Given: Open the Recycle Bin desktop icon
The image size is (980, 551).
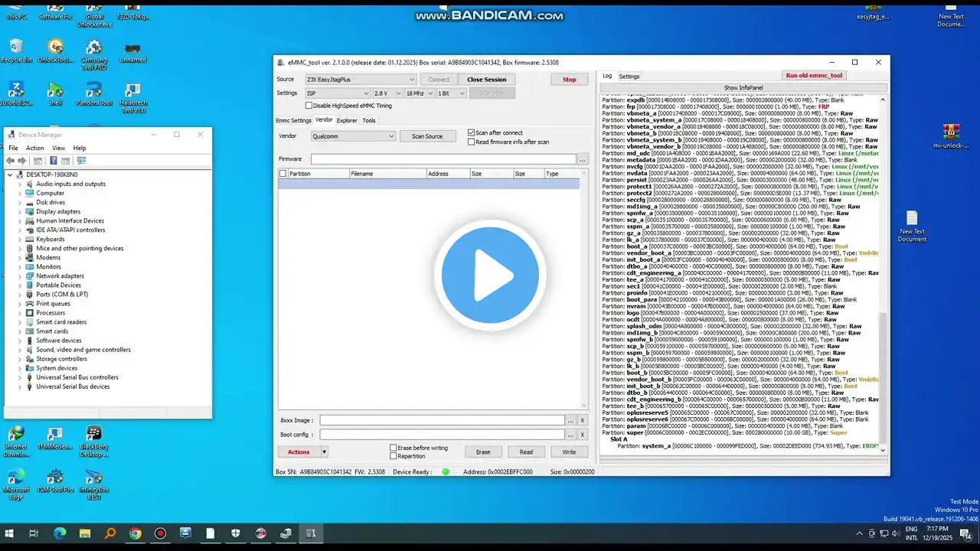Looking at the screenshot, I should click(x=16, y=51).
